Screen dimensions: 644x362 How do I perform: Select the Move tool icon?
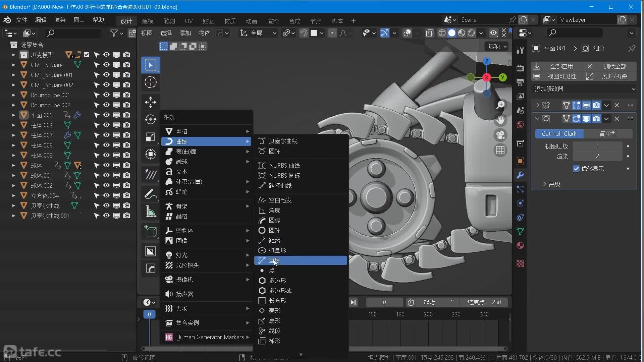(x=150, y=102)
